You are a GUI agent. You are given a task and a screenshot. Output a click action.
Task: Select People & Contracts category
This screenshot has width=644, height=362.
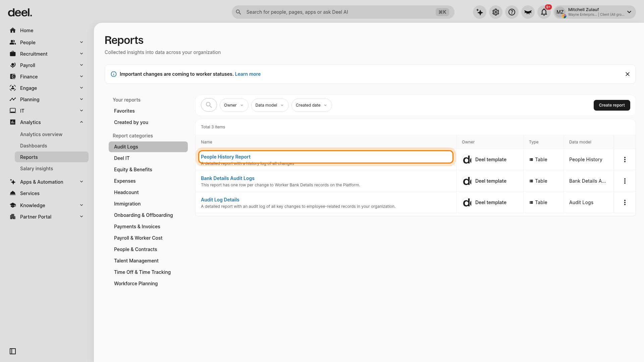tap(148, 249)
